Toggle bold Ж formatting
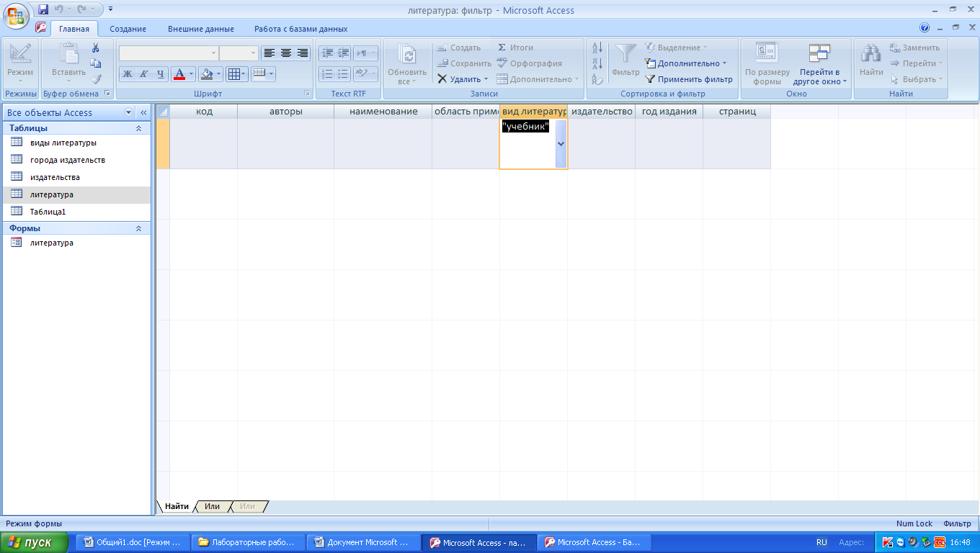 coord(128,73)
